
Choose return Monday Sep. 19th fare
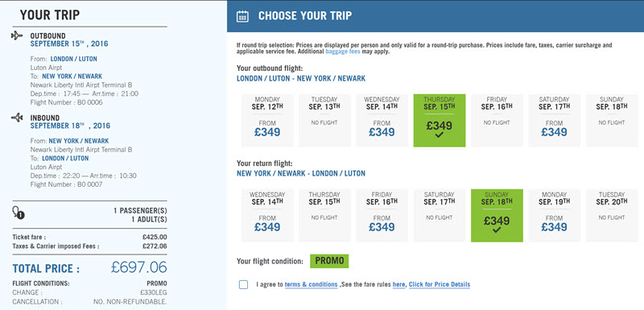coord(554,216)
